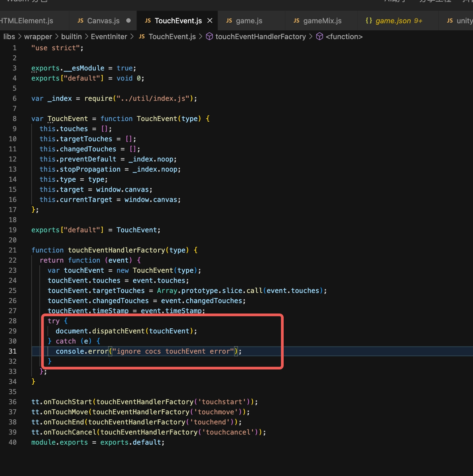
Task: Click the curly braces icon on game.json tab
Action: [x=369, y=21]
